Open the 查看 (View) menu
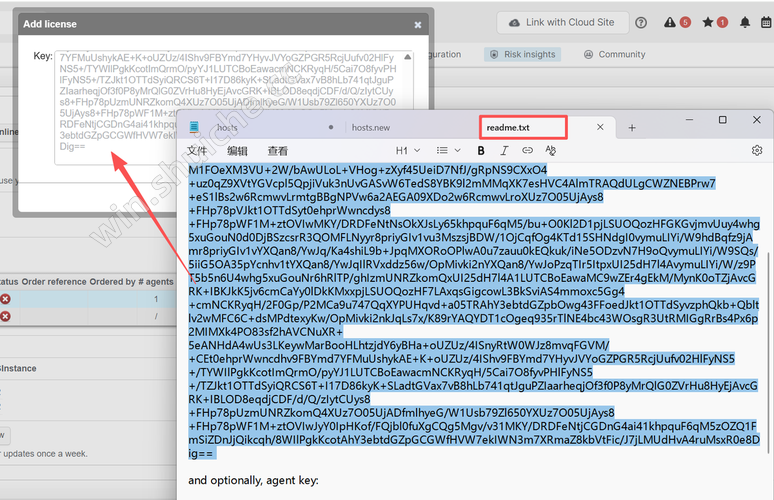The height and width of the screenshot is (500, 774). click(277, 151)
